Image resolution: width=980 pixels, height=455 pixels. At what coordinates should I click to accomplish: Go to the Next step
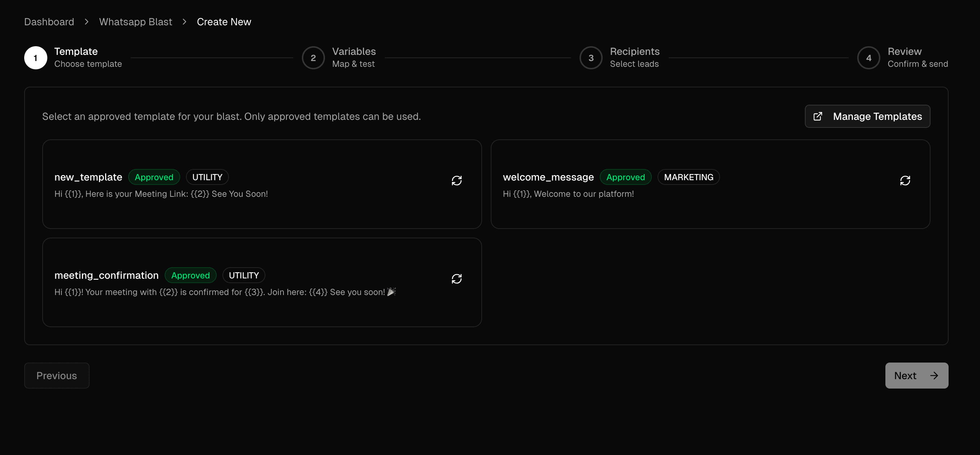[x=916, y=376]
